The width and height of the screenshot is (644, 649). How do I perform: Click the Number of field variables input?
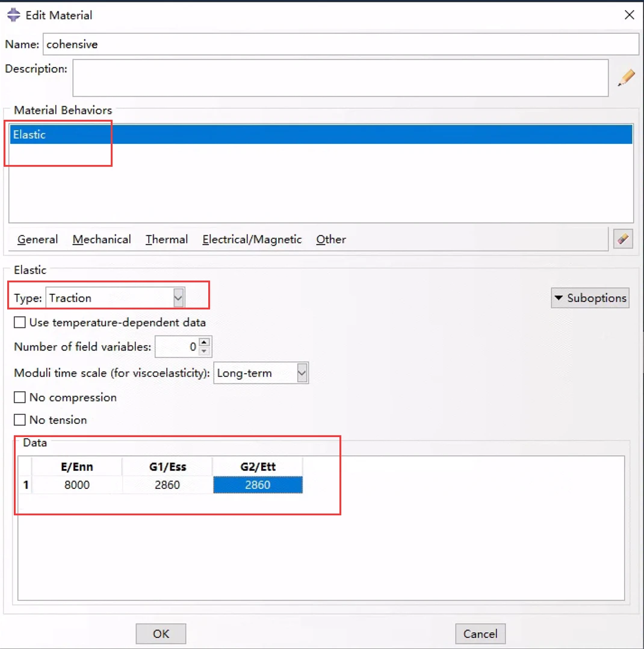(177, 347)
